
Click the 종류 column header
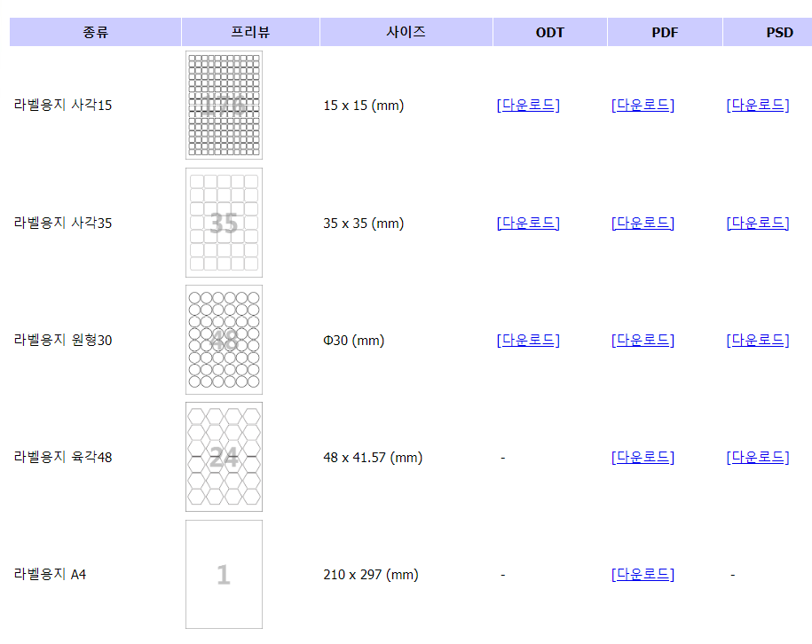pyautogui.click(x=95, y=32)
